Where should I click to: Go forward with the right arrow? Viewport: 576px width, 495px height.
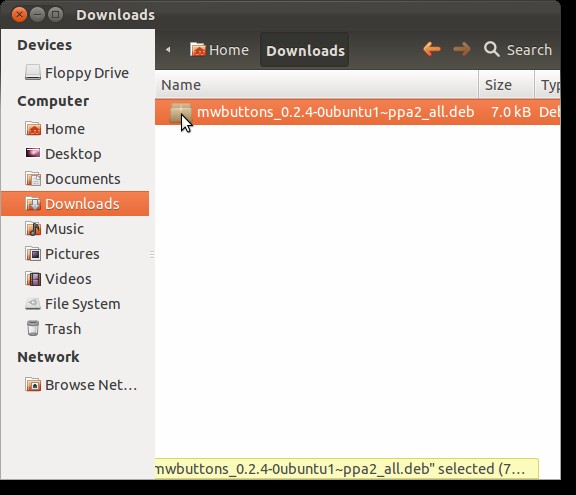pyautogui.click(x=462, y=49)
